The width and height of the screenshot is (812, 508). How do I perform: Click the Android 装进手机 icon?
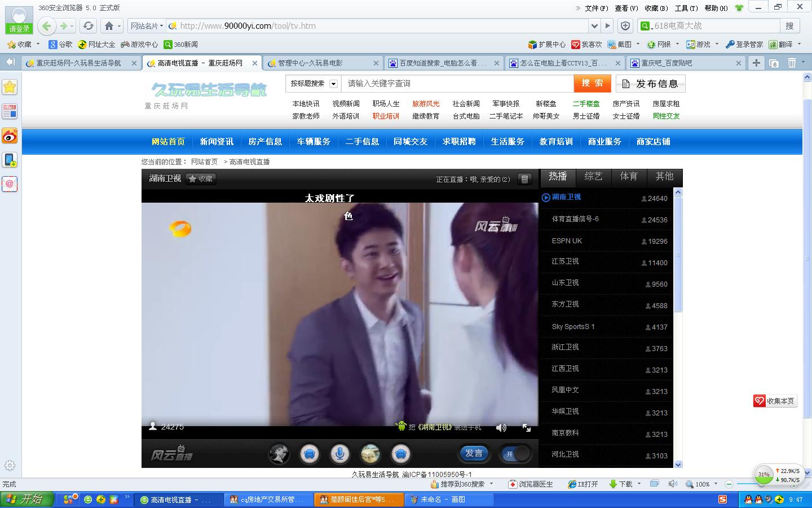coord(401,426)
